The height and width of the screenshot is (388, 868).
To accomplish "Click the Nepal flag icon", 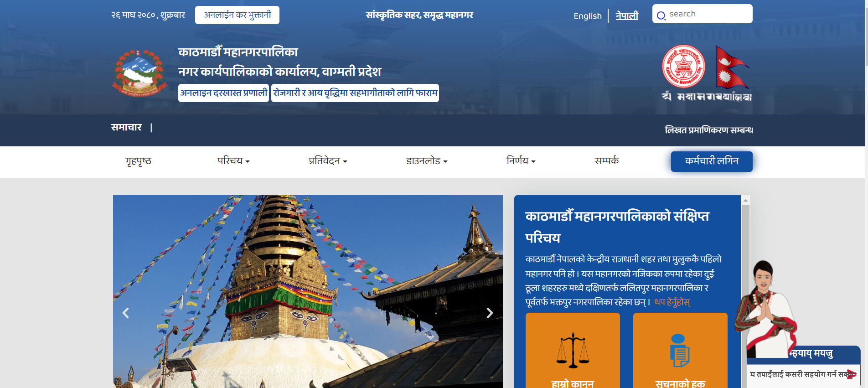I will pos(732,67).
